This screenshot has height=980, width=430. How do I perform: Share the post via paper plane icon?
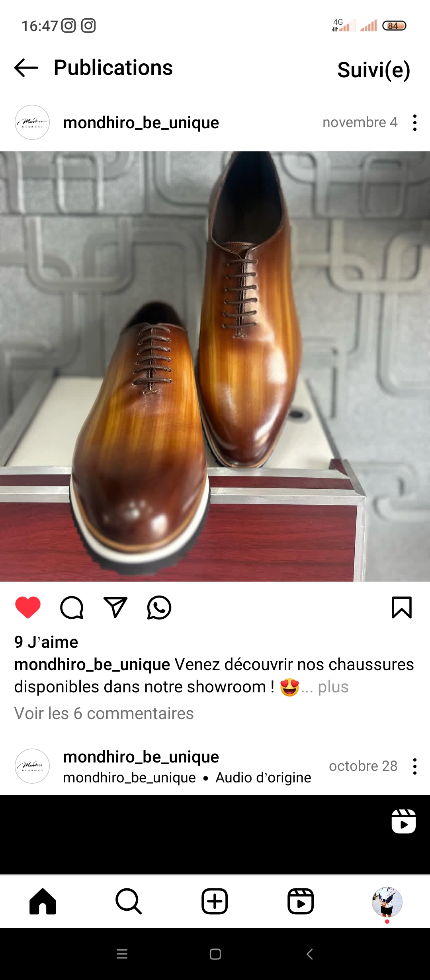(115, 608)
